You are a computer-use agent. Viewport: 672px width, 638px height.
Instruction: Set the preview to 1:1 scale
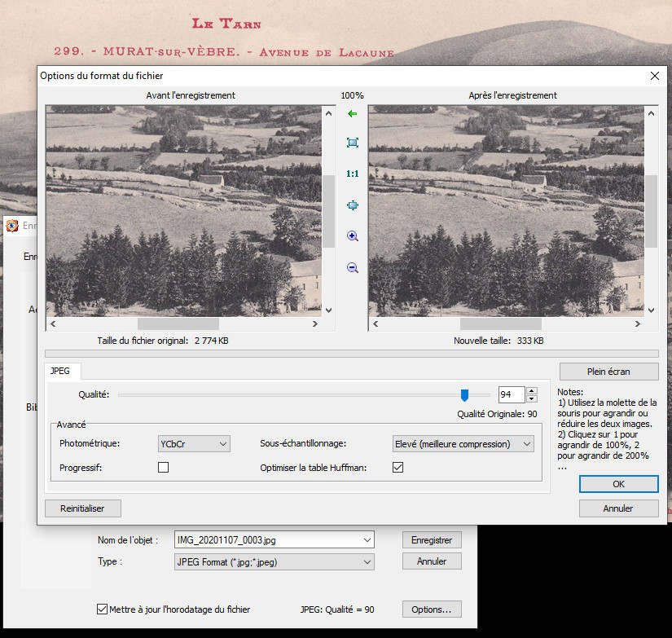click(x=352, y=174)
